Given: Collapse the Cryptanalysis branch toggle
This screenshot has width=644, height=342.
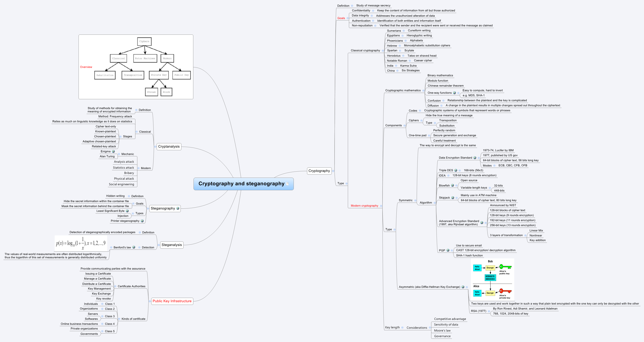Looking at the screenshot, I should (x=155, y=147).
